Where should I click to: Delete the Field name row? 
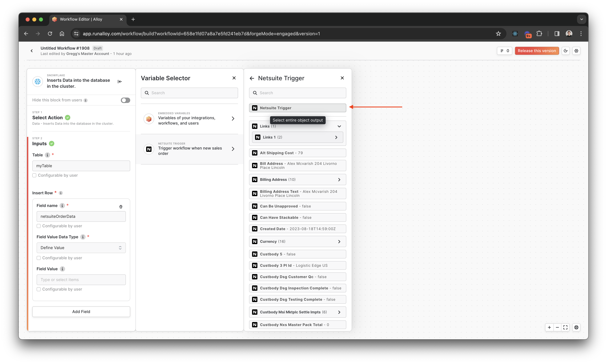pyautogui.click(x=121, y=206)
